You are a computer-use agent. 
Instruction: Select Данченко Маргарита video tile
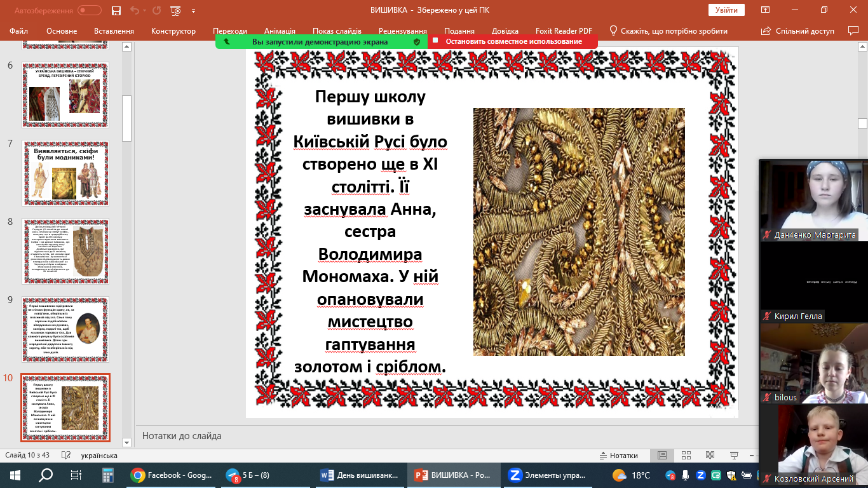814,200
